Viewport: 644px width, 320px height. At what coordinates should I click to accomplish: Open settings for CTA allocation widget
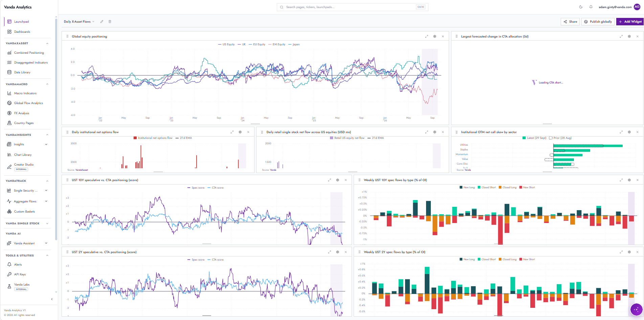[629, 36]
